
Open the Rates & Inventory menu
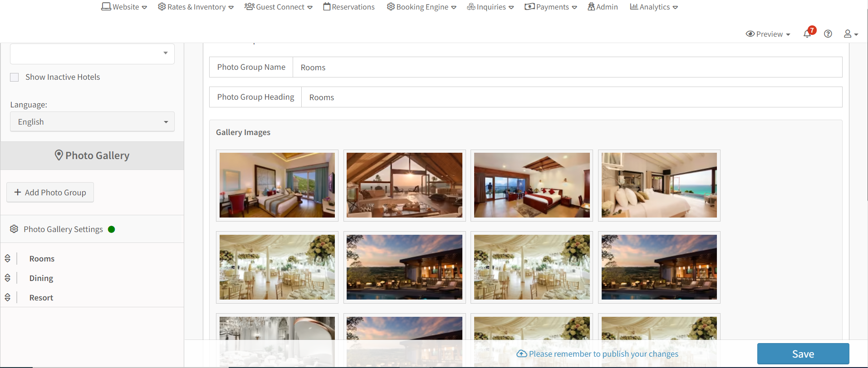point(196,7)
